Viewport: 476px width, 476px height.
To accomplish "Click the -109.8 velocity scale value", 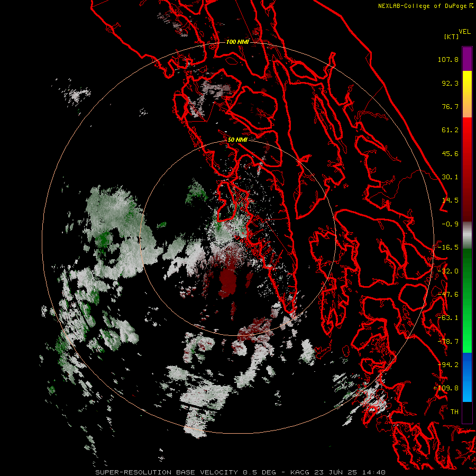I will tap(446, 388).
